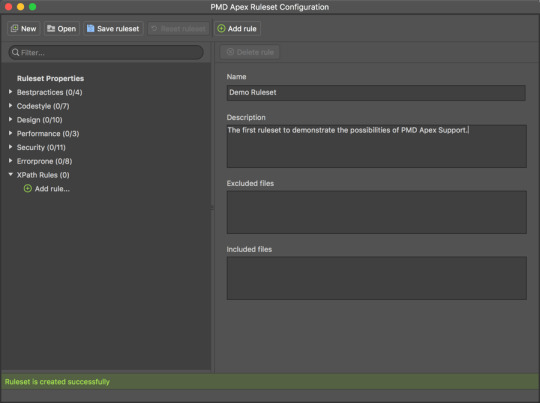The image size is (540, 403).
Task: Click into the Excluded files box
Action: pyautogui.click(x=376, y=212)
